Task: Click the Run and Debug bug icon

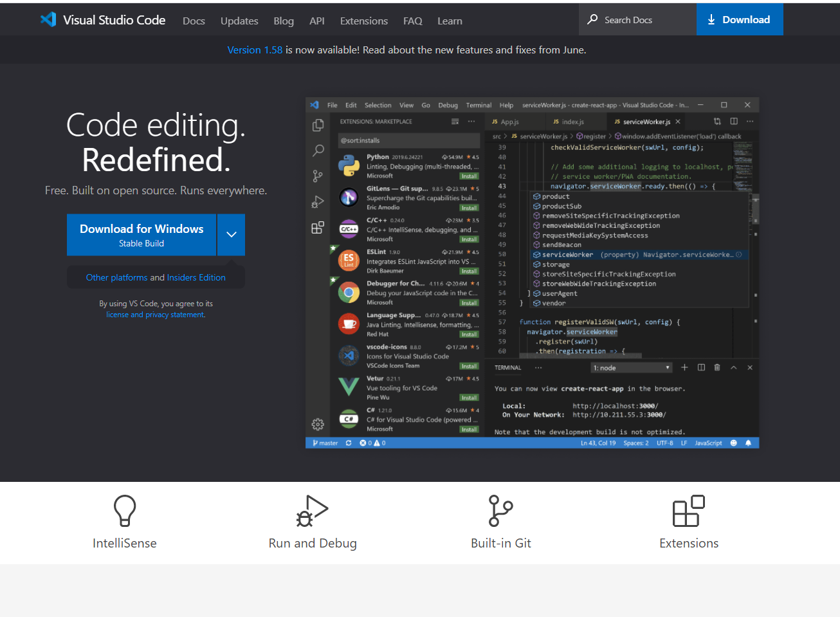Action: [x=313, y=511]
